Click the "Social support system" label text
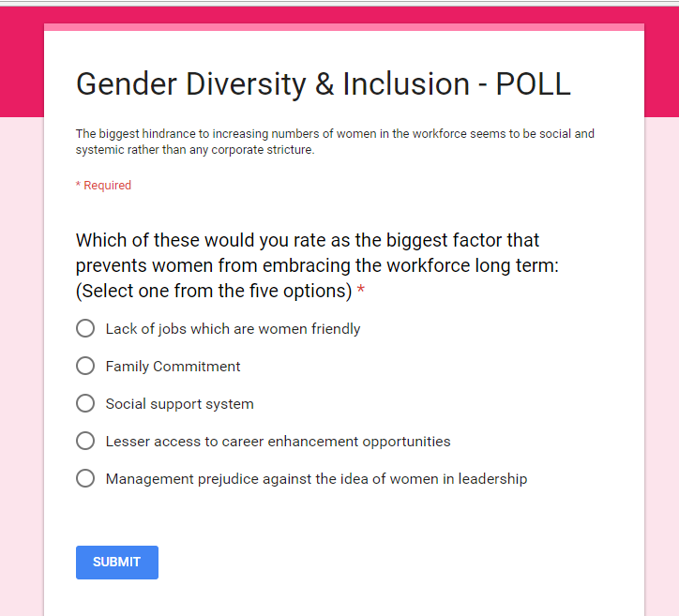This screenshot has width=679, height=616. (179, 404)
